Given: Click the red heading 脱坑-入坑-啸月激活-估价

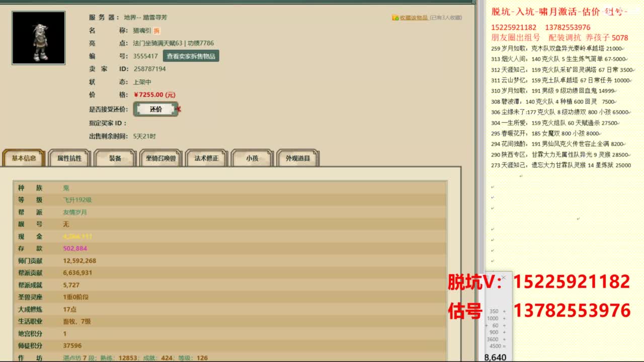Looking at the screenshot, I should pyautogui.click(x=546, y=12).
